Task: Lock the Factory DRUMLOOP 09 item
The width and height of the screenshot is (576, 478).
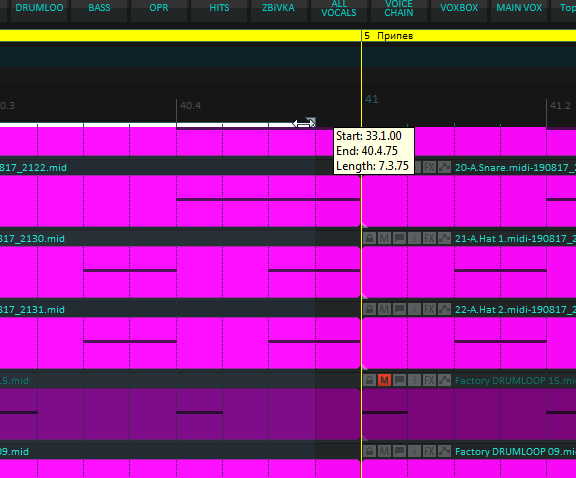Action: click(369, 451)
